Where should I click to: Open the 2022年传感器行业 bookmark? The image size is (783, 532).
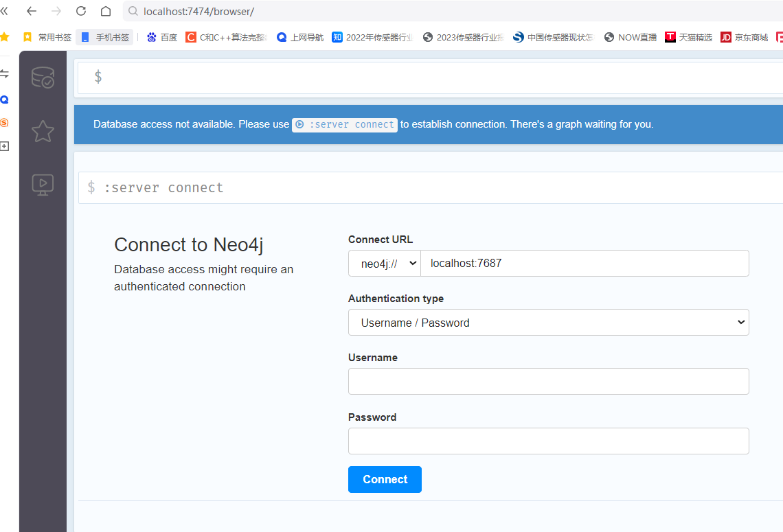(x=373, y=38)
